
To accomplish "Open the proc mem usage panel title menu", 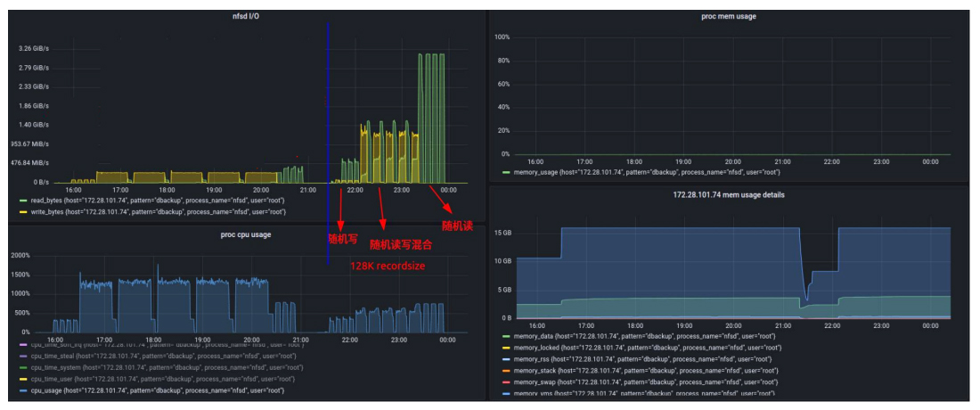I will (x=729, y=17).
